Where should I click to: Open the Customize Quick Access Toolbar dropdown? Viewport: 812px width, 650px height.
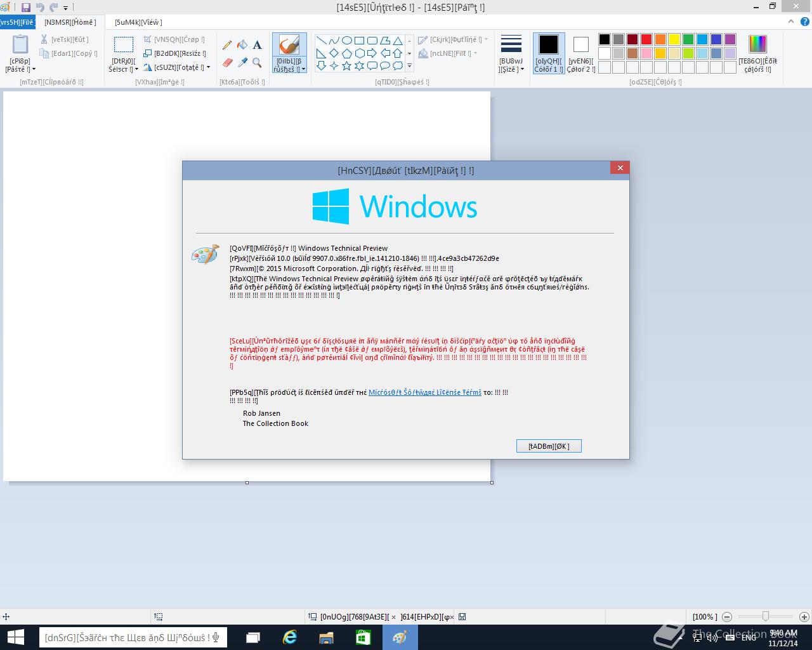click(x=65, y=8)
